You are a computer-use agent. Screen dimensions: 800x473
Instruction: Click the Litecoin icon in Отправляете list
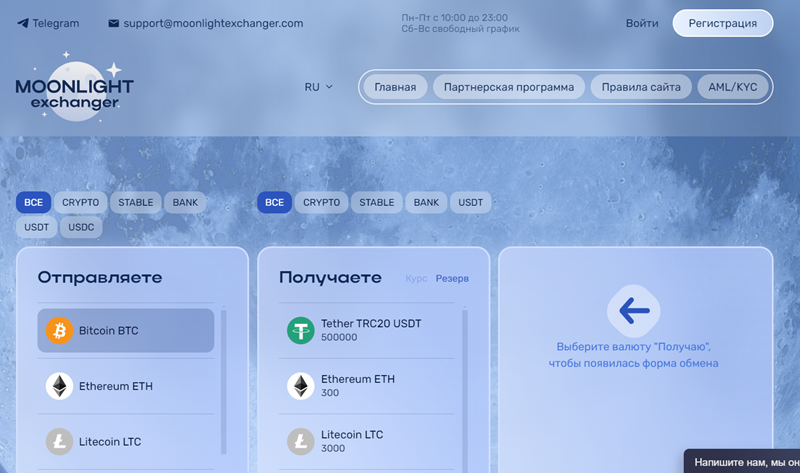point(59,442)
